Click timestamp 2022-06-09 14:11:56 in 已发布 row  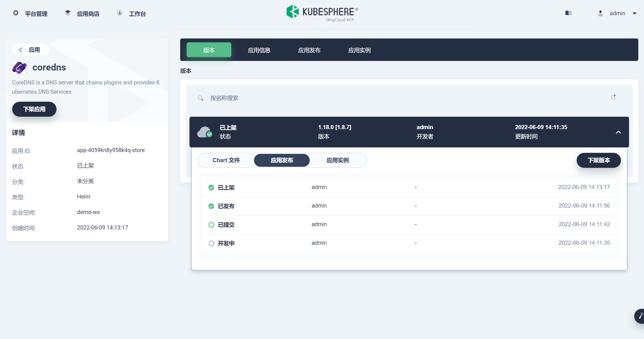click(x=584, y=206)
